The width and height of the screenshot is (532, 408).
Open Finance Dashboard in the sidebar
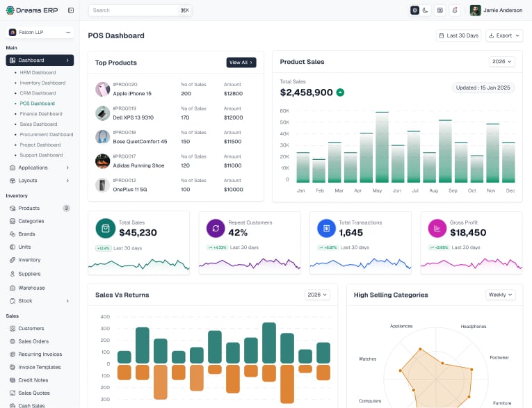pos(41,113)
